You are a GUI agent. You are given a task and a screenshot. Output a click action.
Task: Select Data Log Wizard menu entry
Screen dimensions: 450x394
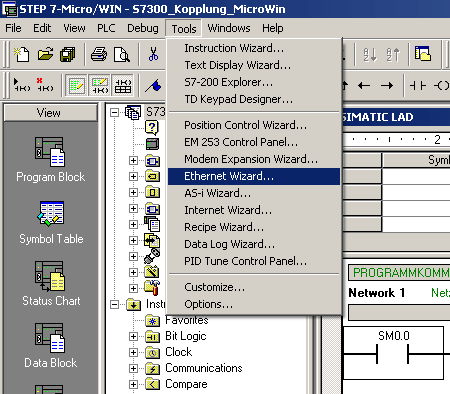229,244
